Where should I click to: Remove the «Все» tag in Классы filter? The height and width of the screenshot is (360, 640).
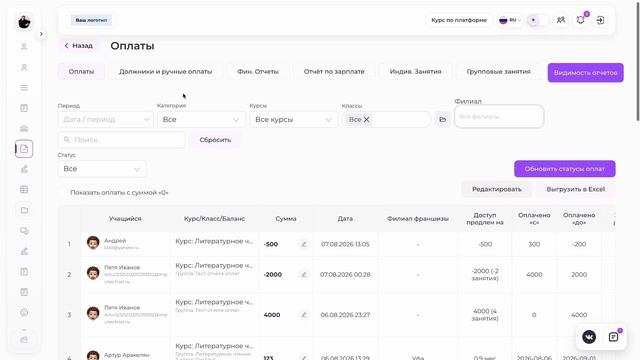(x=367, y=119)
